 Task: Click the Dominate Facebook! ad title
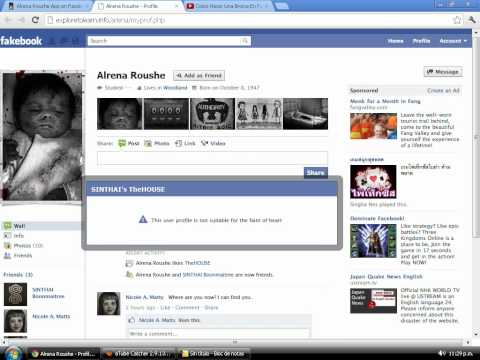377,218
